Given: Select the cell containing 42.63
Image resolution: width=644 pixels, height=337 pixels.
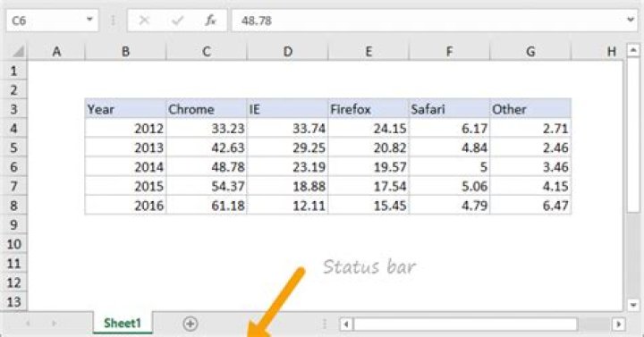Looking at the screenshot, I should (207, 147).
